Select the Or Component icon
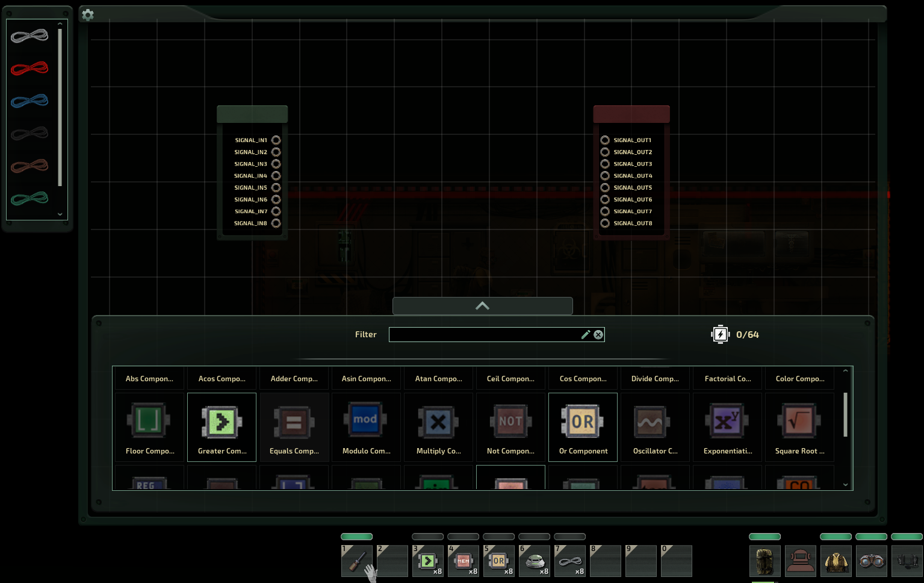 tap(583, 420)
